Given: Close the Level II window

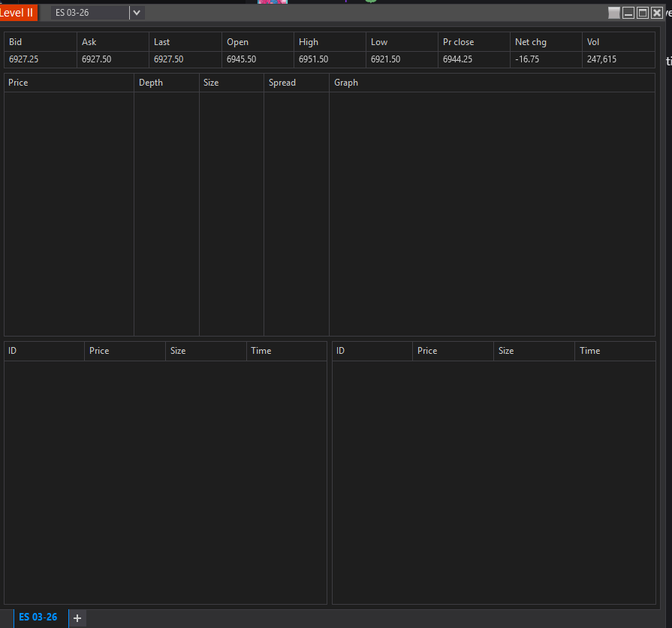Looking at the screenshot, I should pos(657,13).
